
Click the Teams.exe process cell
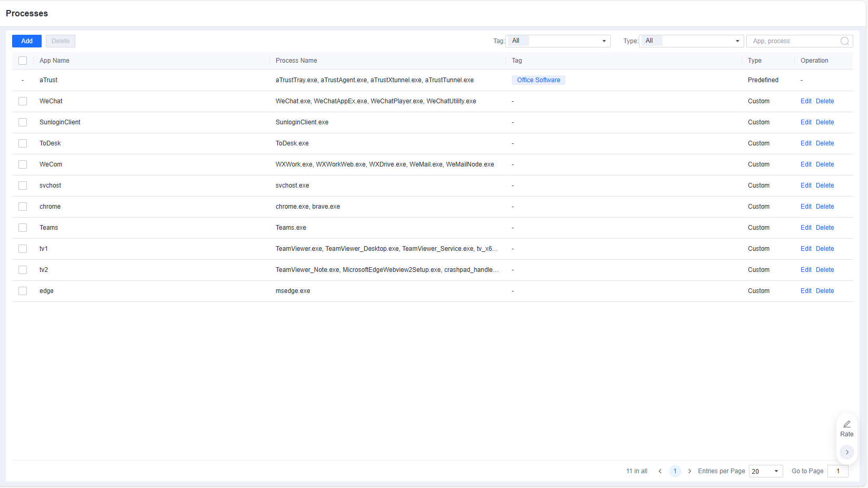coord(291,228)
